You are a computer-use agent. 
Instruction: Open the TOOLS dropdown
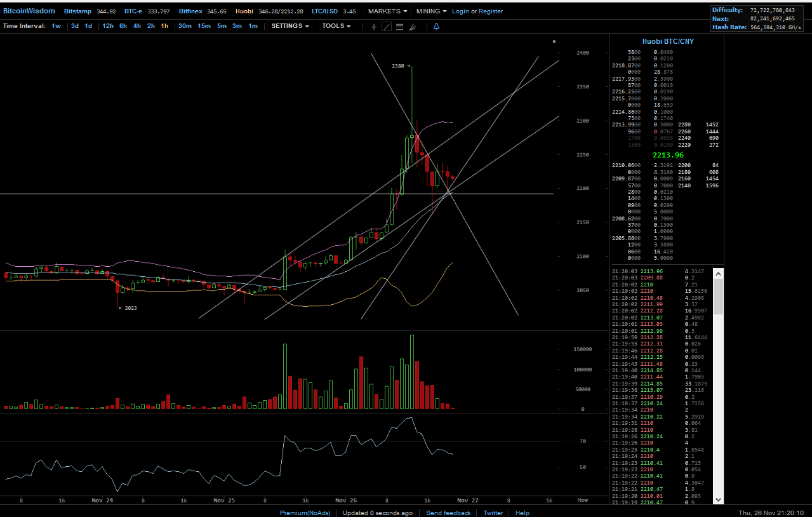tap(336, 26)
